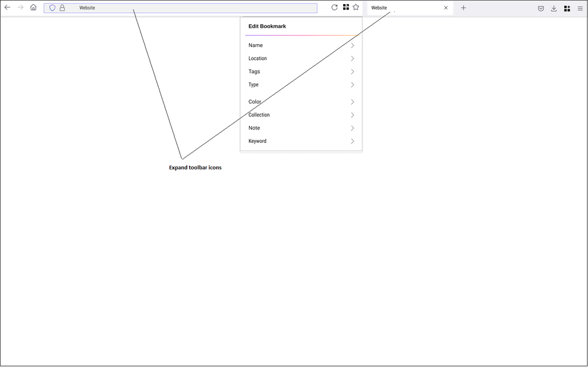Click the padlock site security icon
The width and height of the screenshot is (588, 367).
pos(62,8)
